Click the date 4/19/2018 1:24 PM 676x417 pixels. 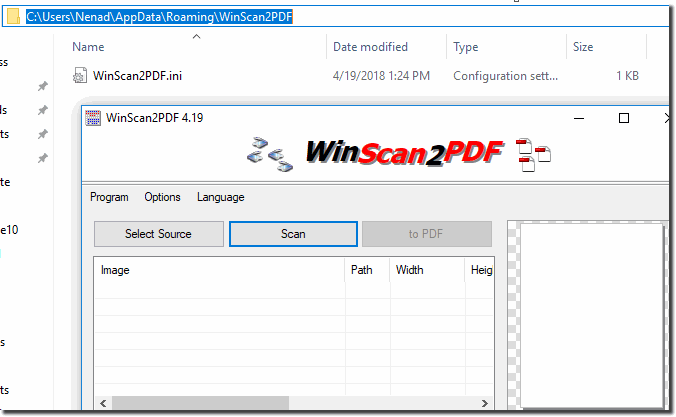381,76
